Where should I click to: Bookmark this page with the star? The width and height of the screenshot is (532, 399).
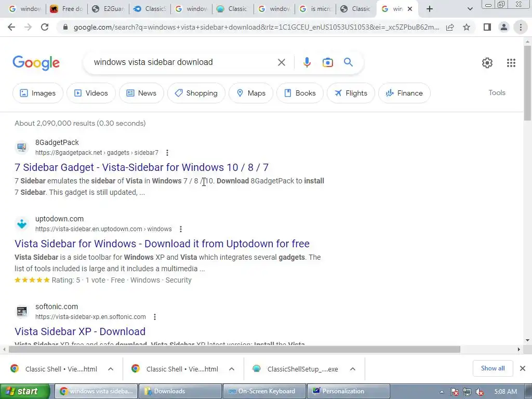467,27
